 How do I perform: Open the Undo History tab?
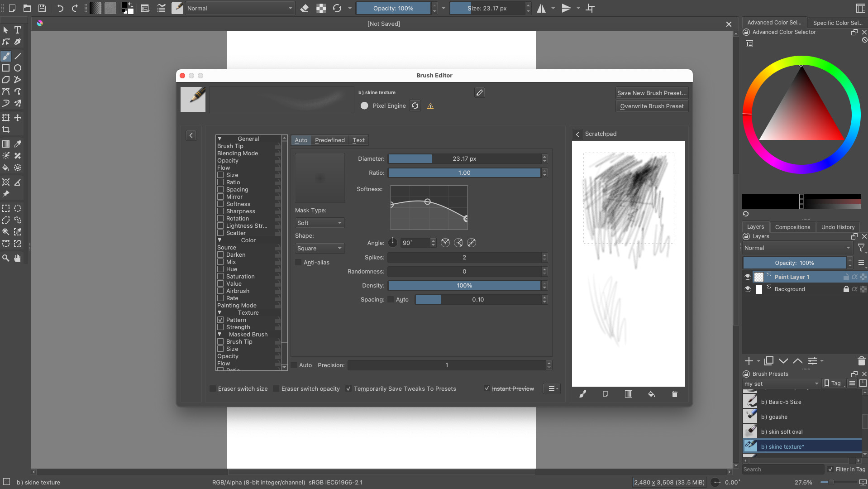[838, 227]
